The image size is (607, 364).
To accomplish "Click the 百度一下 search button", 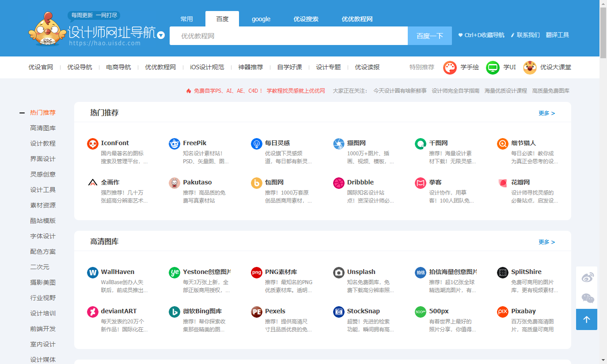I will (430, 36).
